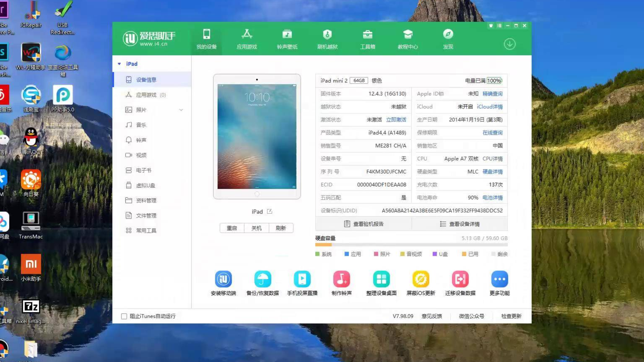Screen dimensions: 644x362
Task: Open PP助手5.0 desktop shortcut
Action: (x=62, y=99)
